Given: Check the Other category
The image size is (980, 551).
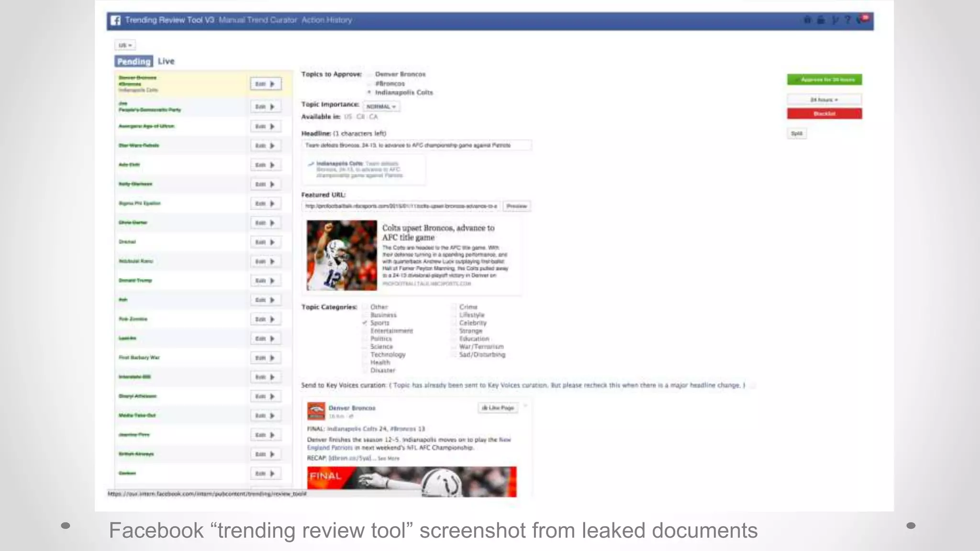Looking at the screenshot, I should [365, 307].
